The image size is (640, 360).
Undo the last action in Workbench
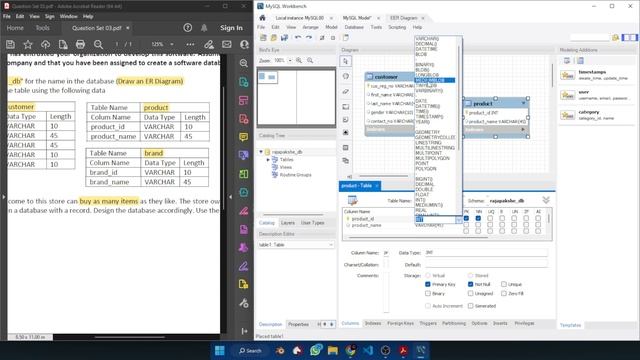[x=298, y=38]
